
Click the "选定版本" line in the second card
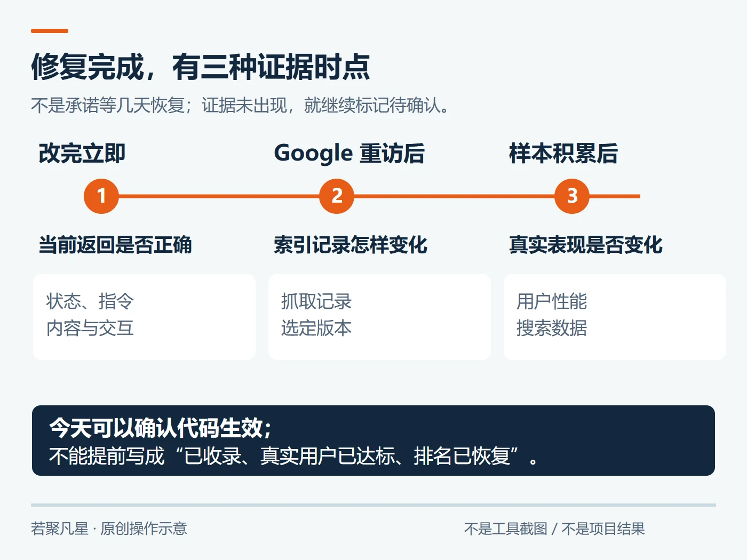click(x=316, y=328)
